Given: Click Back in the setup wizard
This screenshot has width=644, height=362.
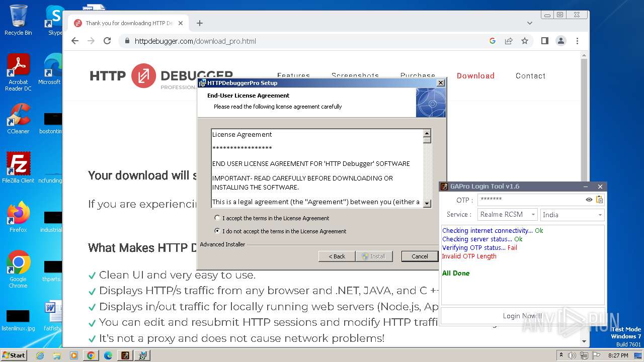Looking at the screenshot, I should tap(337, 256).
